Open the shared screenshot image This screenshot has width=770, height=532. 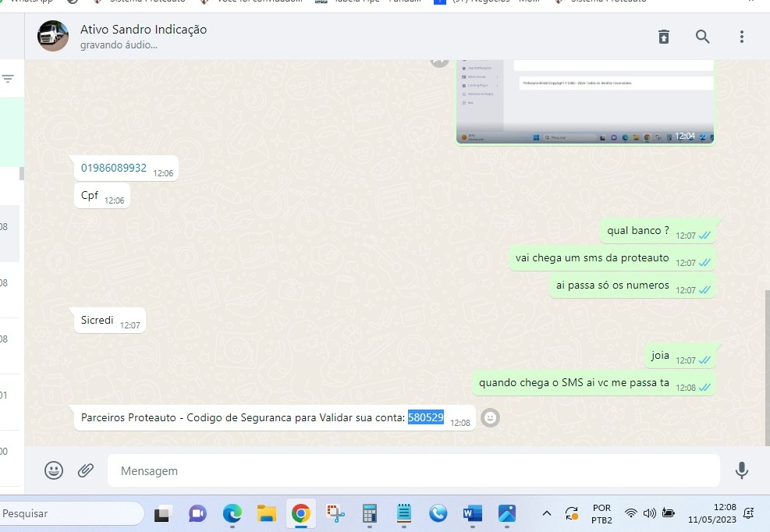click(585, 101)
